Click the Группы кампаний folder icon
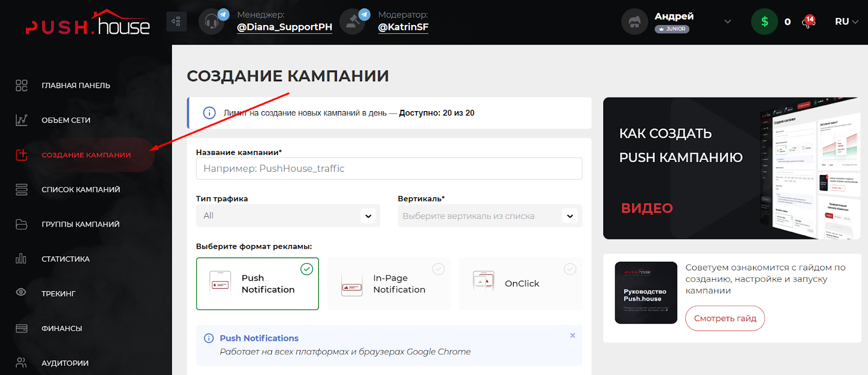This screenshot has width=868, height=375. 21,224
